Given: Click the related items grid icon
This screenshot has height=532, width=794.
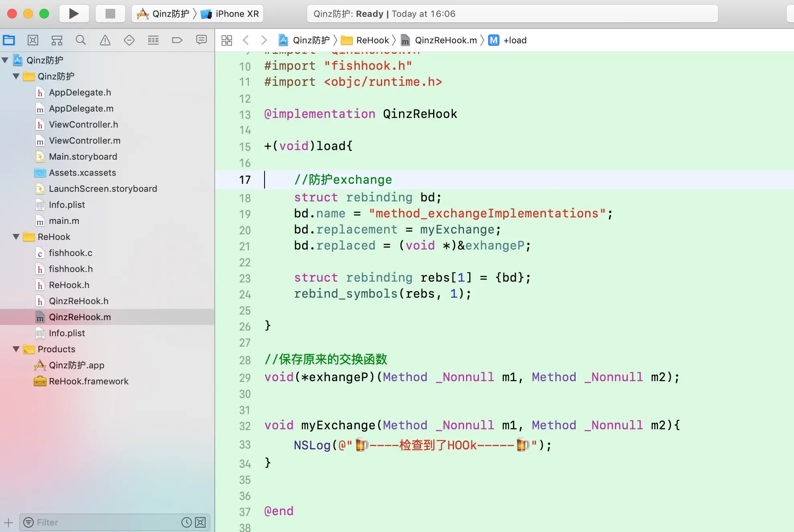Looking at the screenshot, I should pyautogui.click(x=227, y=40).
